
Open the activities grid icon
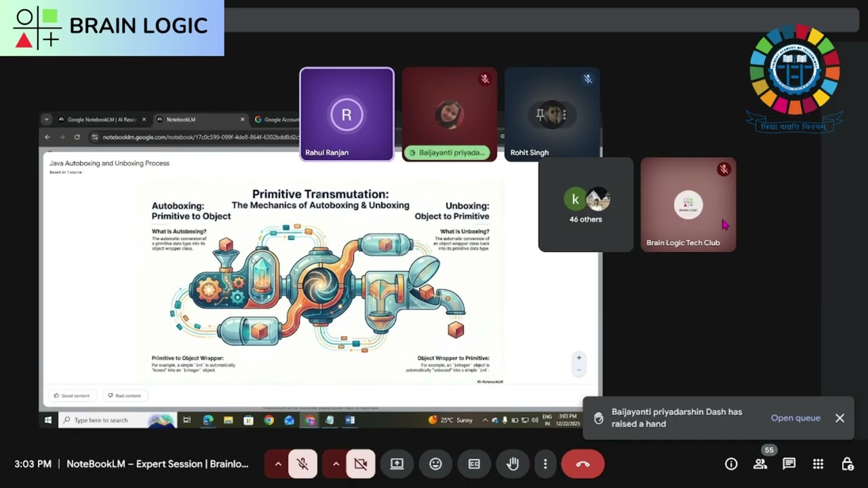point(818,464)
